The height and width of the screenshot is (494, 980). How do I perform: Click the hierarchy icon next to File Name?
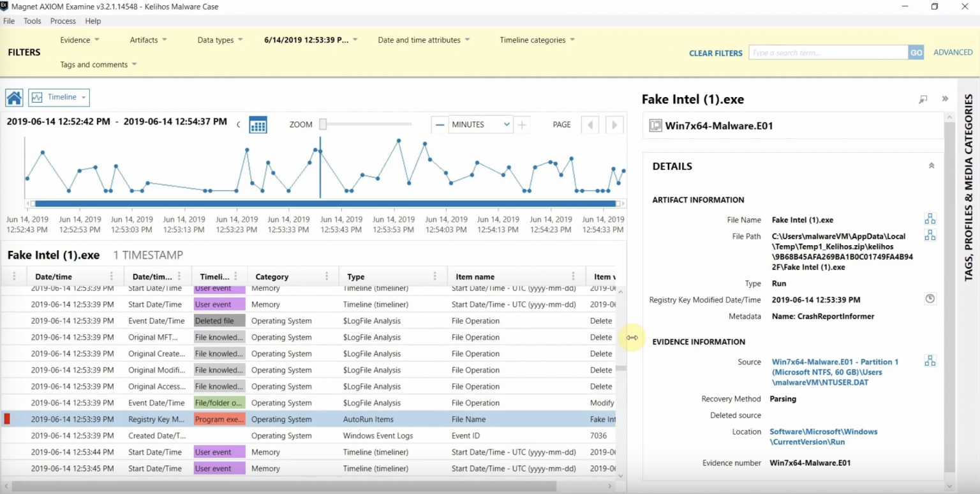tap(930, 218)
